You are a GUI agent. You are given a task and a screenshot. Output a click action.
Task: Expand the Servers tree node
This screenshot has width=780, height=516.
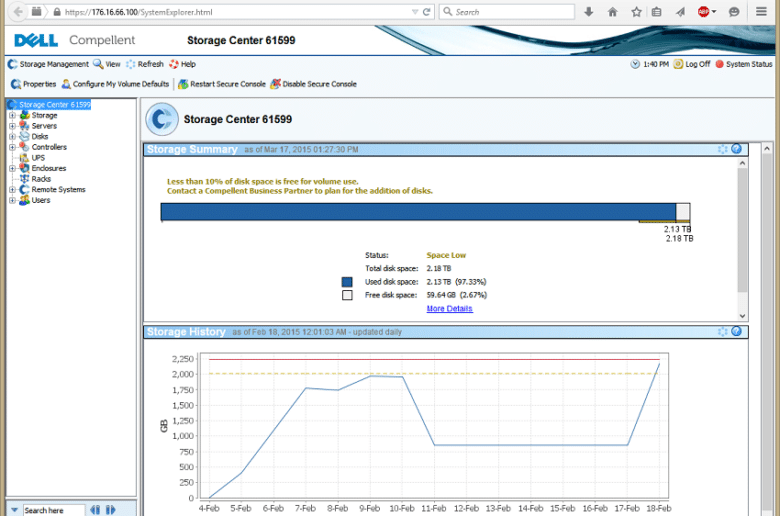click(12, 126)
